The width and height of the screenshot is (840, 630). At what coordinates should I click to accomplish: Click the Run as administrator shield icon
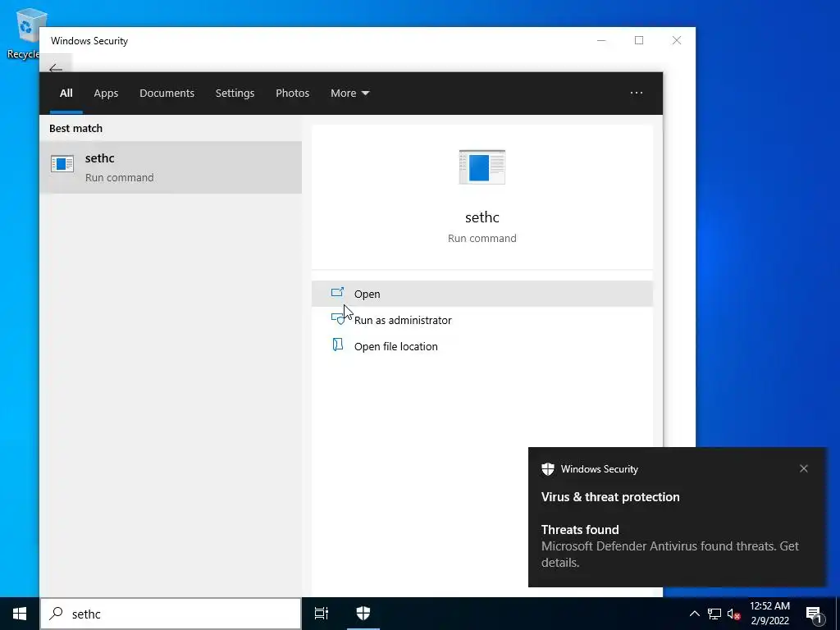click(337, 319)
